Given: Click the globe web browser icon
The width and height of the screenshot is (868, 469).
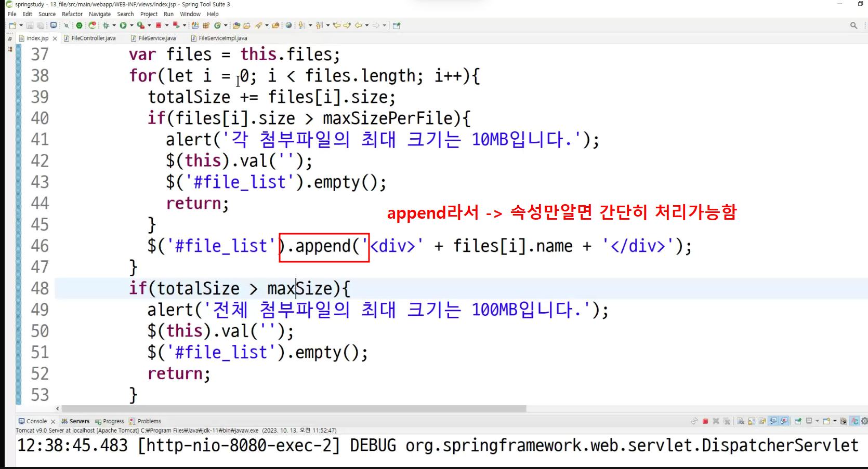Looking at the screenshot, I should [288, 25].
